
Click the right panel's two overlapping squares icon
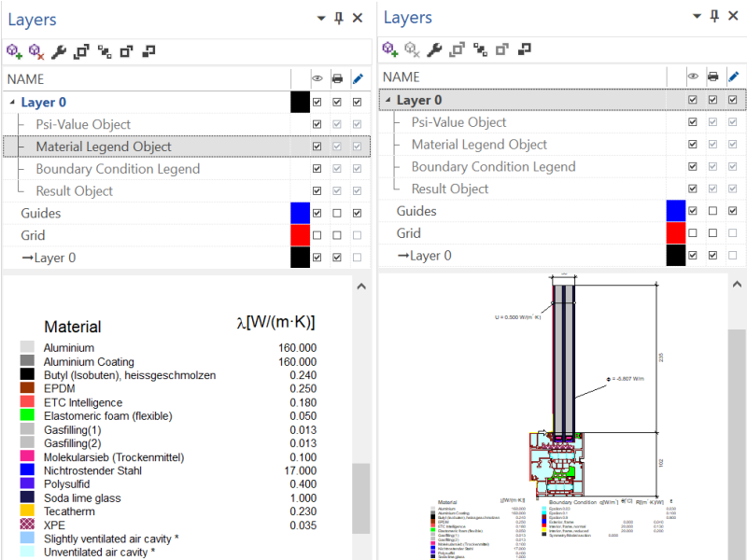tap(524, 49)
